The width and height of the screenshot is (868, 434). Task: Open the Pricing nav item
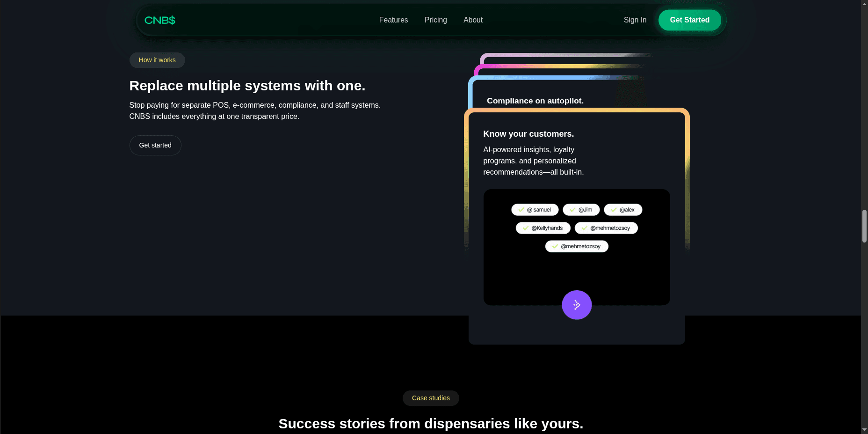pos(435,20)
